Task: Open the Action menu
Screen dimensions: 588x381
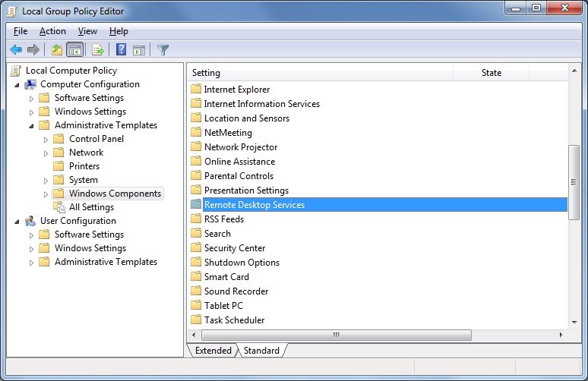Action: [52, 31]
